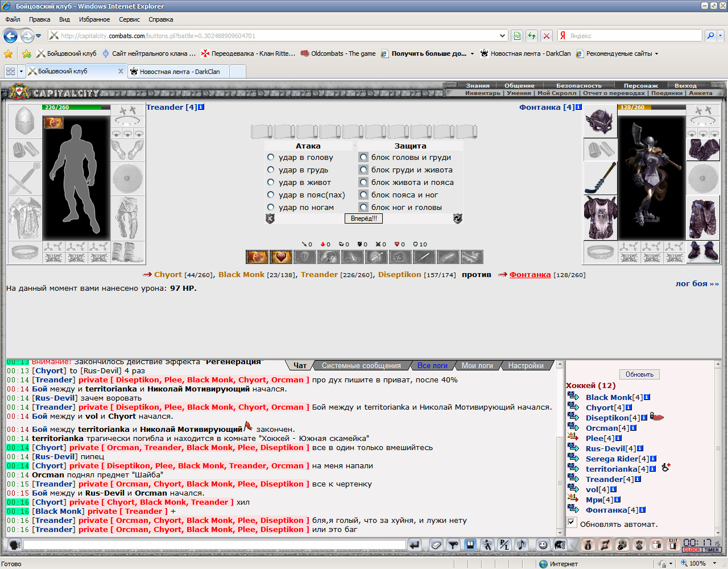Click the Вперёд!!! button
The image size is (728, 569).
(364, 218)
